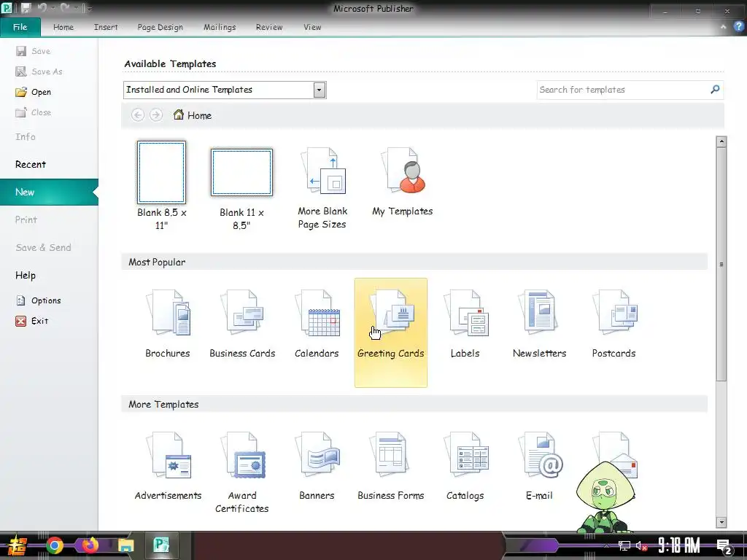Switch to the Mailings ribbon tab
This screenshot has height=560, width=747.
(x=220, y=27)
